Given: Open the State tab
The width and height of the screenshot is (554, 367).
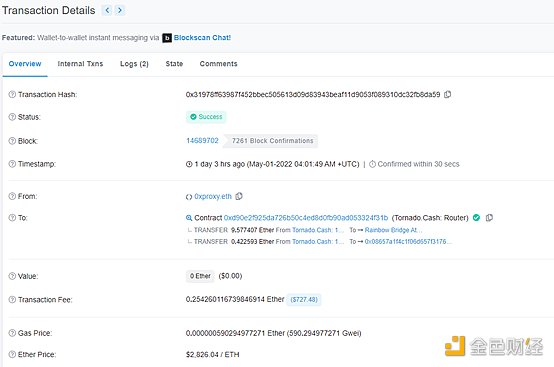Looking at the screenshot, I should pyautogui.click(x=174, y=64).
